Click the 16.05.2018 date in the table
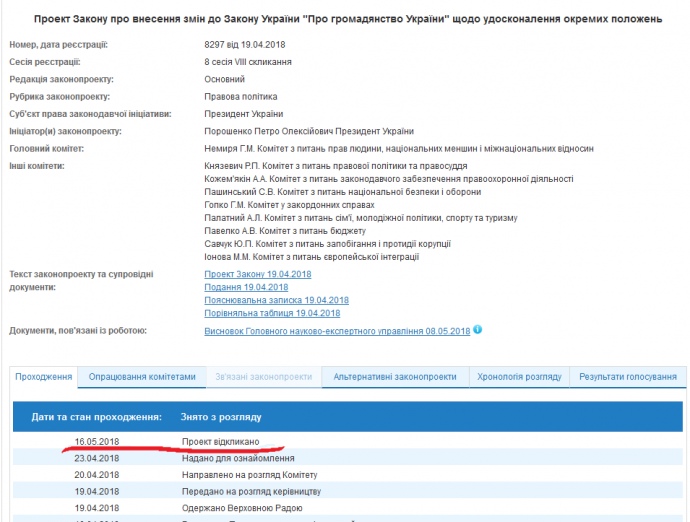 (x=96, y=441)
